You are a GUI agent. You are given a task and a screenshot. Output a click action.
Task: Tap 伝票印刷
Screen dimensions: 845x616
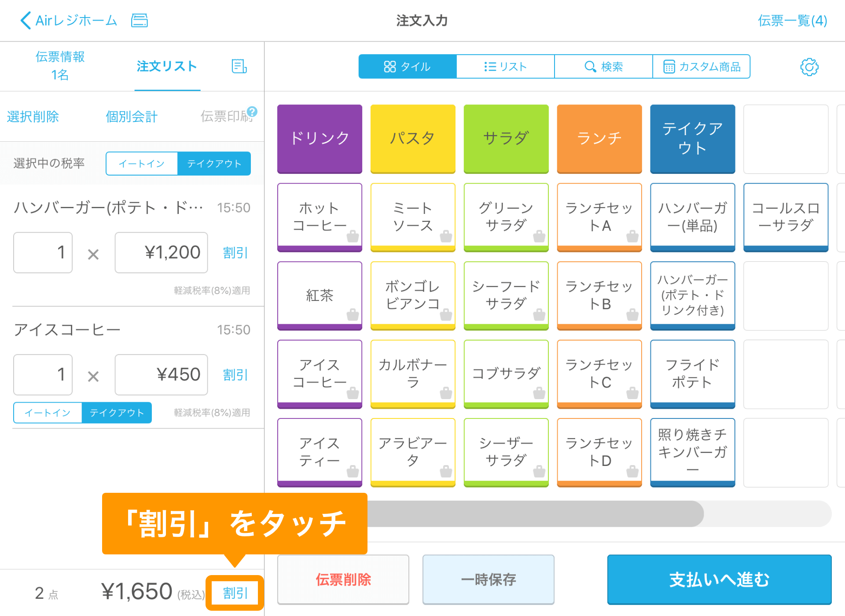tap(227, 117)
